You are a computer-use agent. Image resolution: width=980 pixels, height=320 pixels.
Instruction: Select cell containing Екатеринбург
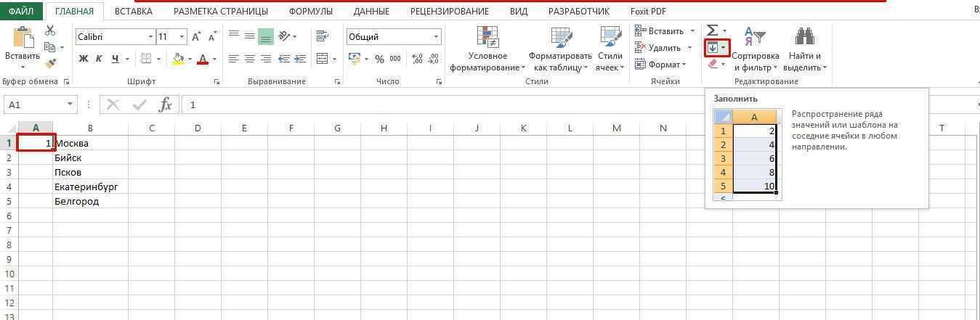tap(90, 186)
